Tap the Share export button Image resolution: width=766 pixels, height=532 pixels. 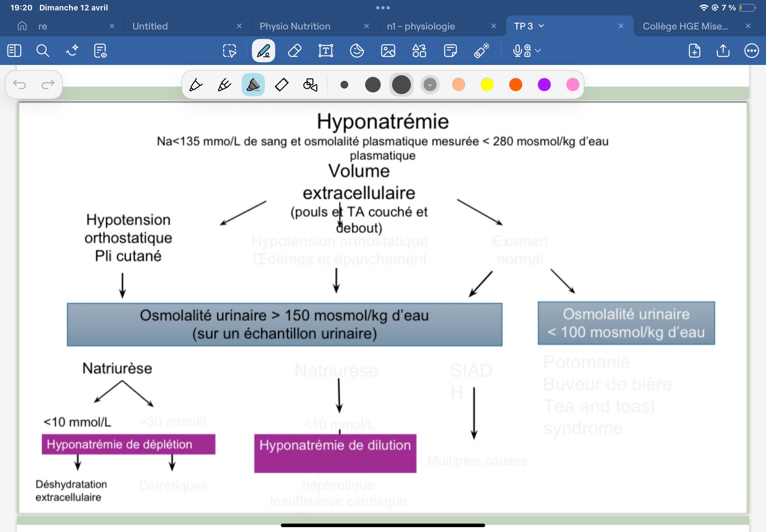(723, 51)
